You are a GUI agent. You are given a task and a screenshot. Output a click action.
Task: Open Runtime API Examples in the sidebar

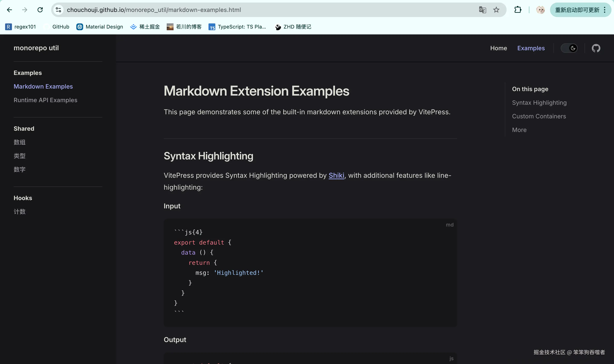[x=45, y=100]
